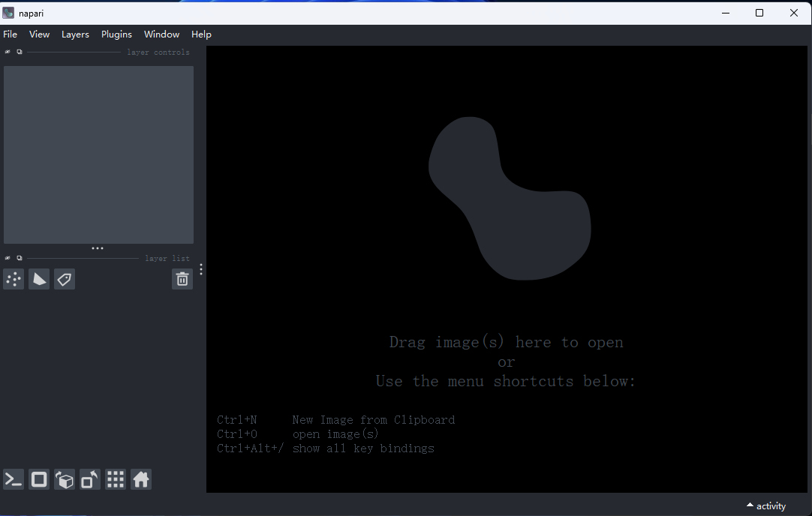
Task: Add a new points layer
Action: pos(14,279)
